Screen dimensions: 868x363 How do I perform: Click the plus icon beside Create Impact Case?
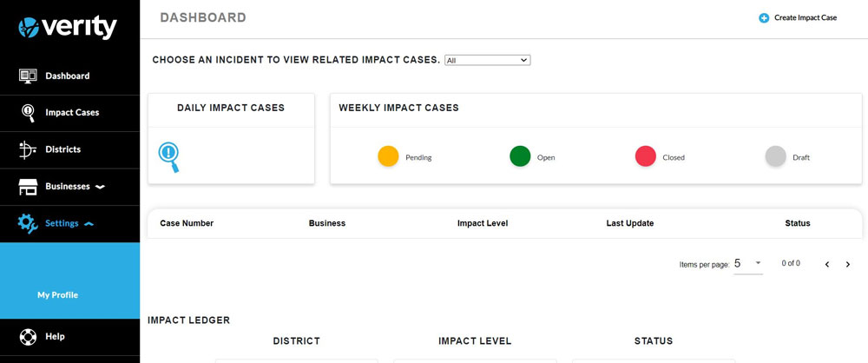pyautogui.click(x=764, y=17)
